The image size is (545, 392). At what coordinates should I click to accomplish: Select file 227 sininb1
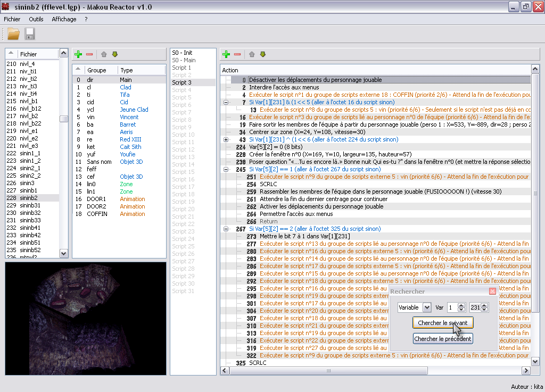coord(32,190)
